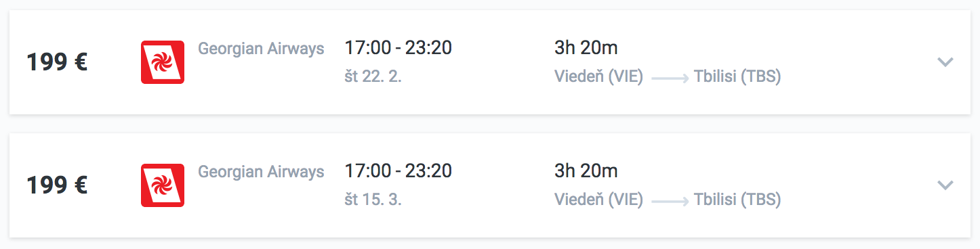Click 3h 20m duration in second flight
The image size is (980, 249).
[x=586, y=171]
